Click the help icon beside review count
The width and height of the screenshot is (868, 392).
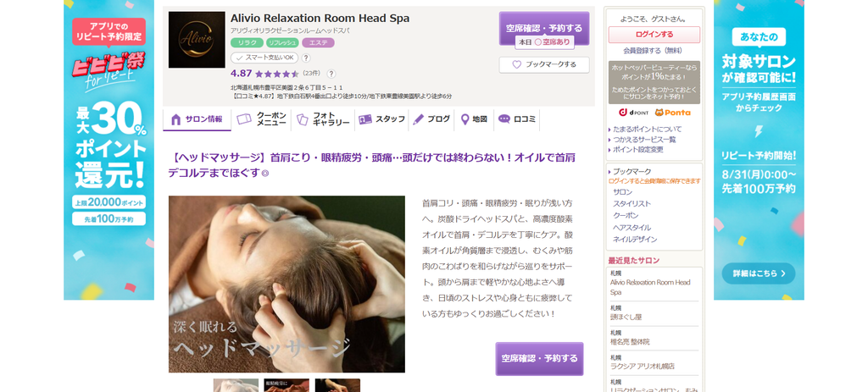pos(331,74)
